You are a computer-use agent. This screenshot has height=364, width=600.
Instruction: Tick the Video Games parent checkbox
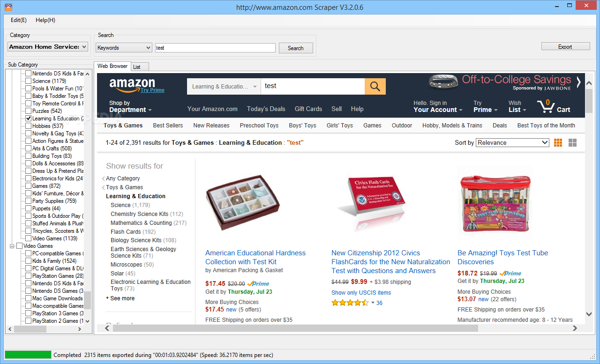pyautogui.click(x=20, y=246)
